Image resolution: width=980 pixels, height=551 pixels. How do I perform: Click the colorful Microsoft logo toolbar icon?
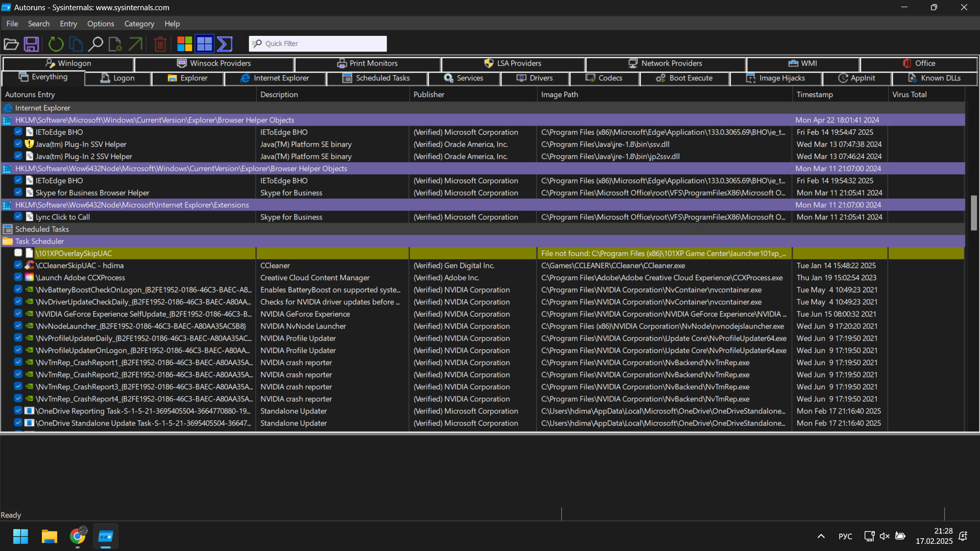[x=184, y=44]
